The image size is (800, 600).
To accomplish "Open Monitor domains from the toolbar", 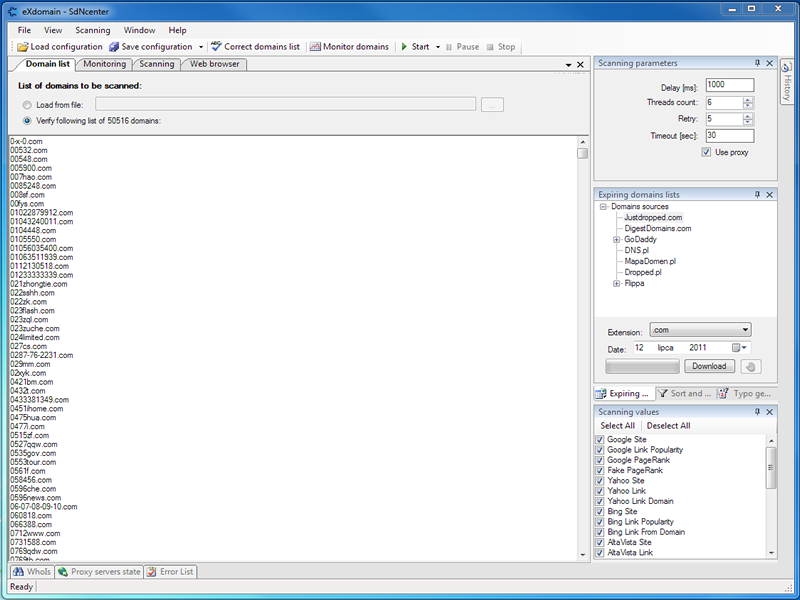I will 349,47.
